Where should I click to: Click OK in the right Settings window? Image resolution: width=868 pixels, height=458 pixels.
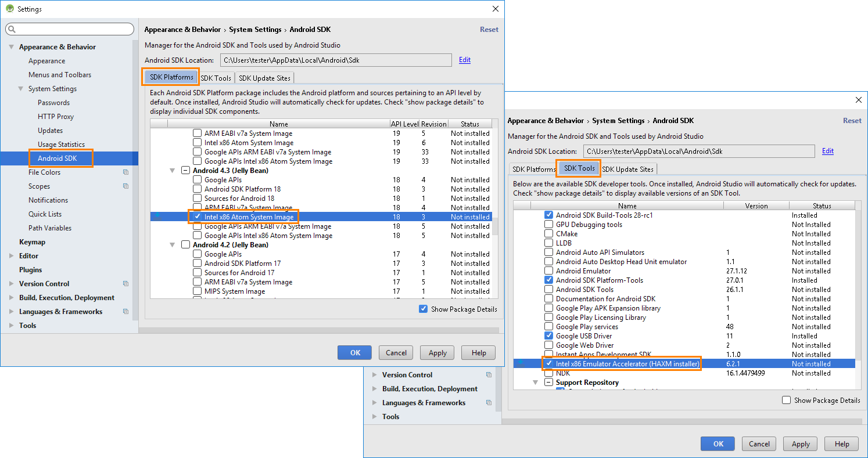pos(719,443)
